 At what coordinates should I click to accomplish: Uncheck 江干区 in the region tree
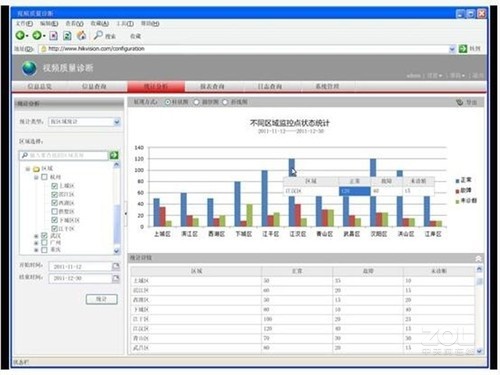[55, 228]
